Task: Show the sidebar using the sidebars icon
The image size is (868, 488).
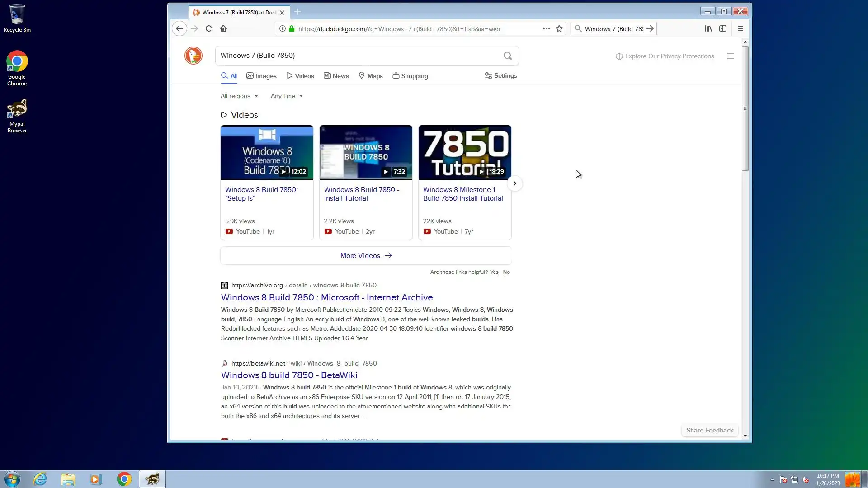Action: [723, 28]
